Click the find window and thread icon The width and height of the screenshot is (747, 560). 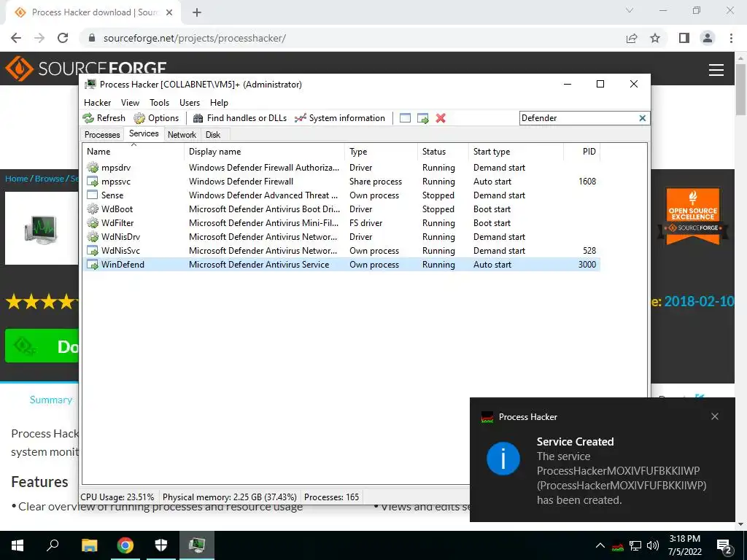pos(422,118)
